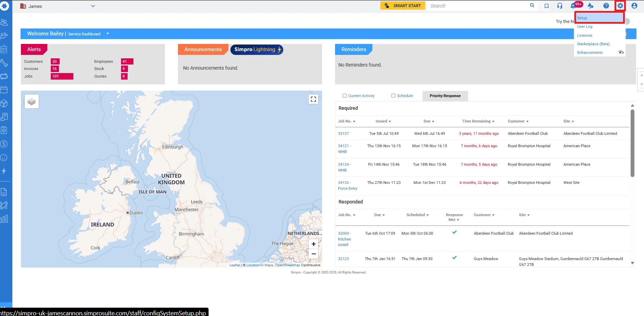Open the pencil-ruler tools sidebar icon
Image resolution: width=644 pixels, height=316 pixels.
pos(4,206)
